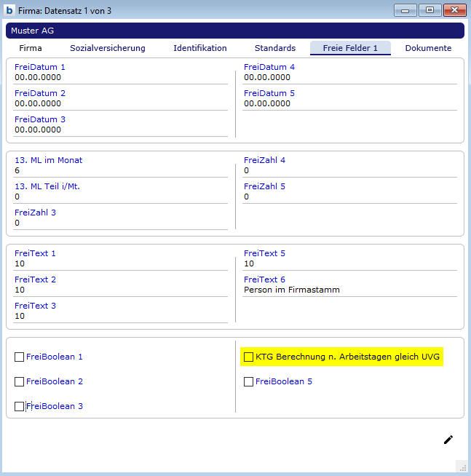Select the Identifikation tab
471x476 pixels.
[x=200, y=48]
